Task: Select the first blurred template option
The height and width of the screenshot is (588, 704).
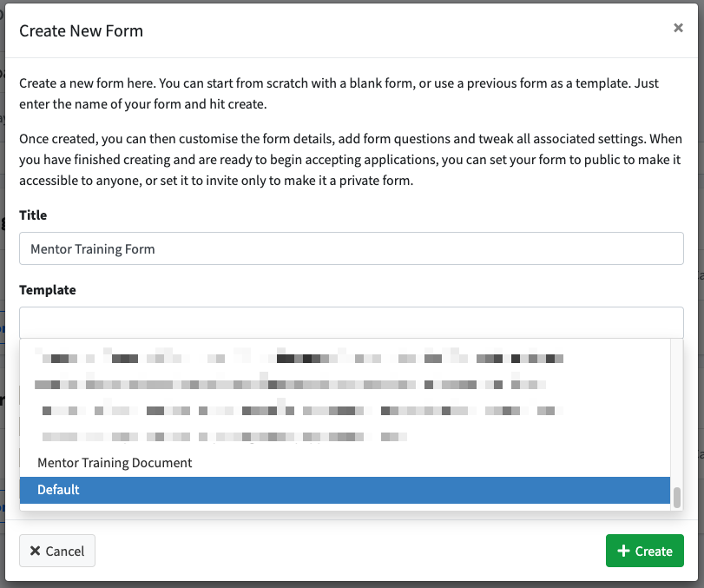Action: click(345, 358)
